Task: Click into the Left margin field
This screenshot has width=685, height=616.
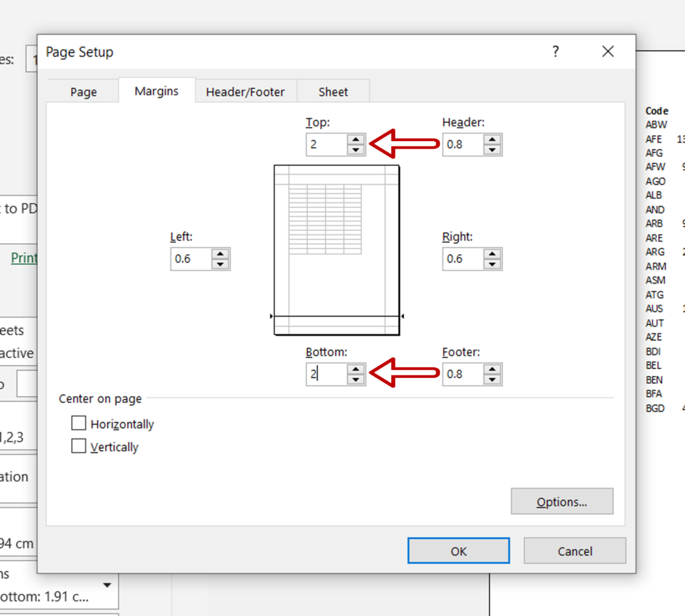Action: click(x=191, y=259)
